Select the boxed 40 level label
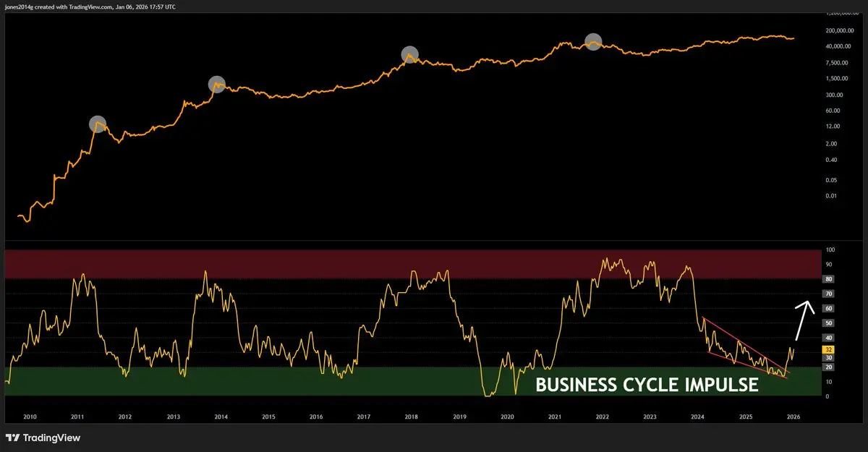The width and height of the screenshot is (868, 452). 829,338
